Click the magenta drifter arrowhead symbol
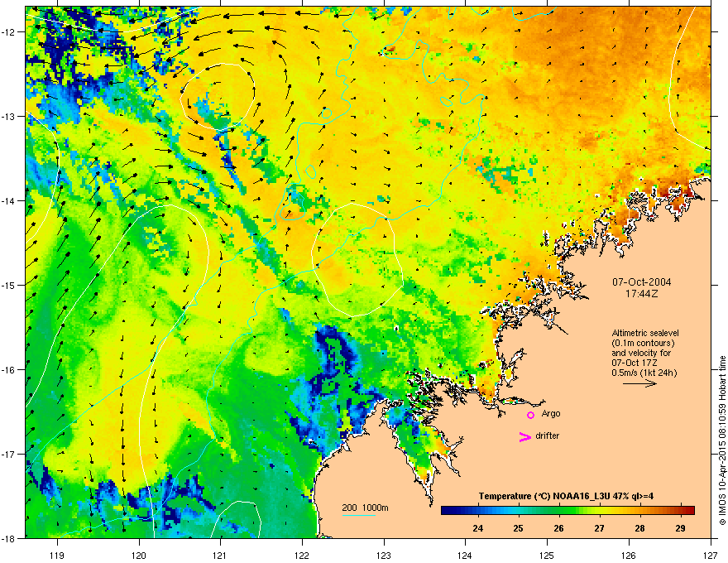The height and width of the screenshot is (563, 728). 525,436
